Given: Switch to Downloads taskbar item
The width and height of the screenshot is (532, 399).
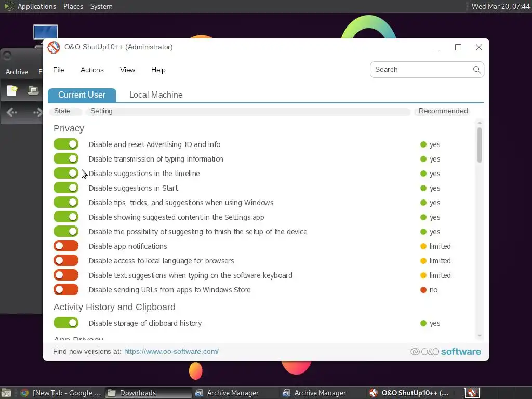Looking at the screenshot, I should [x=148, y=393].
